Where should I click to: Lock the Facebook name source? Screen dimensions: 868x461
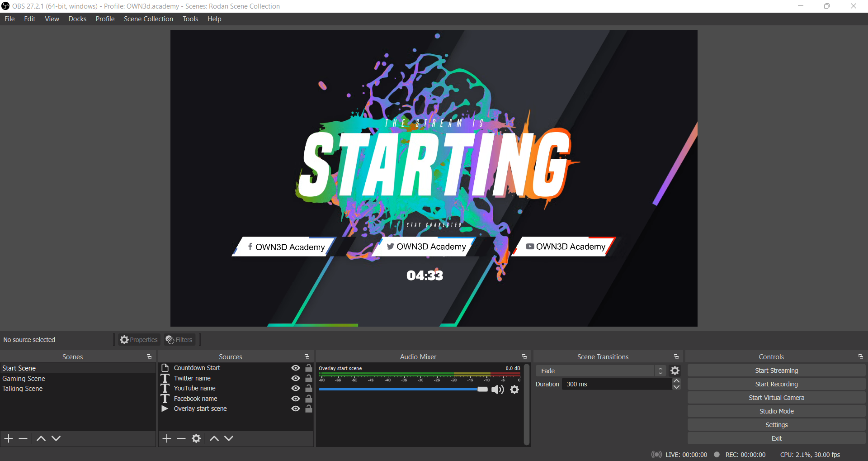(x=309, y=399)
